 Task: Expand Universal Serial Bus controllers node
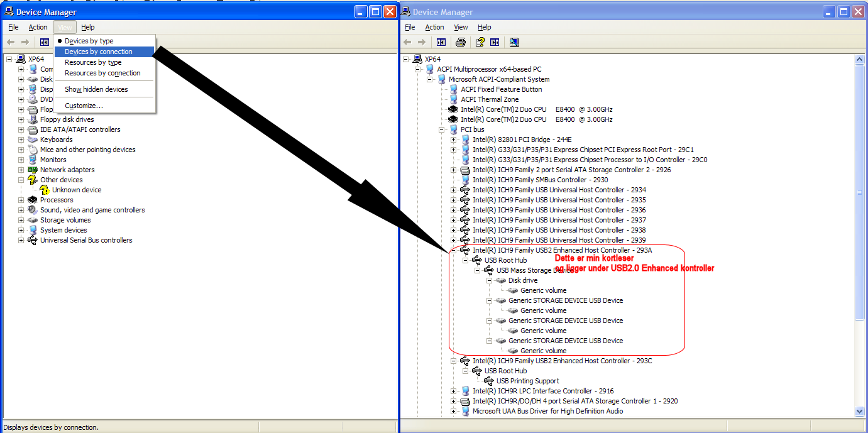21,240
